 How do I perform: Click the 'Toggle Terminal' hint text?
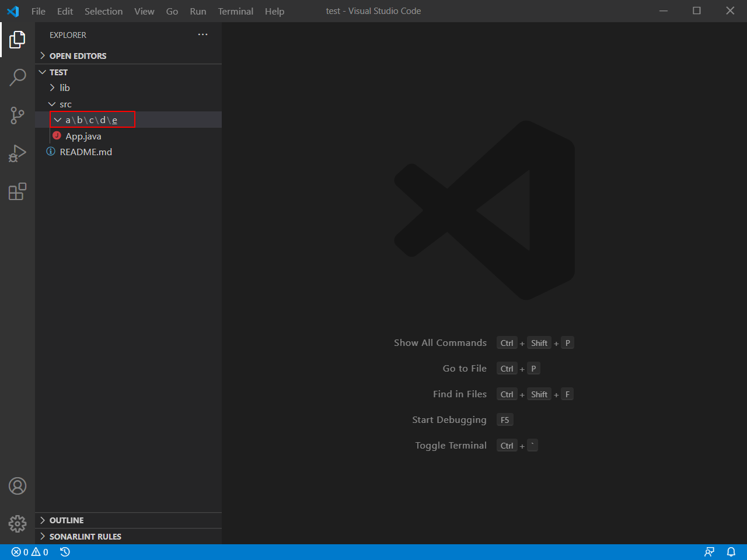pos(451,446)
